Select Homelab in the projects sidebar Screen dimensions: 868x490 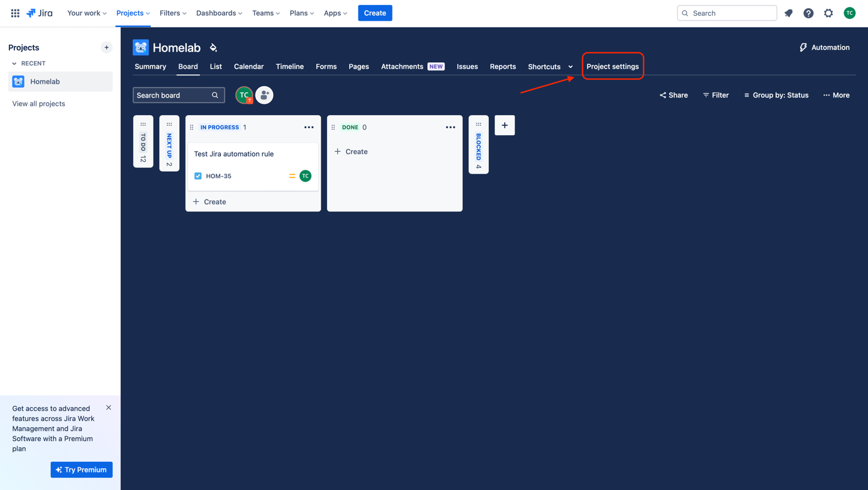pos(60,82)
